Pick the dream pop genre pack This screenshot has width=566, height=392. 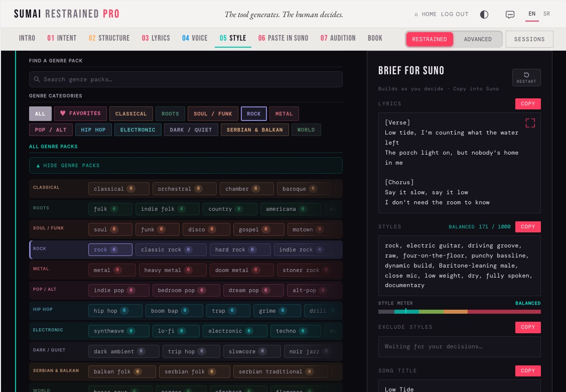(x=253, y=290)
